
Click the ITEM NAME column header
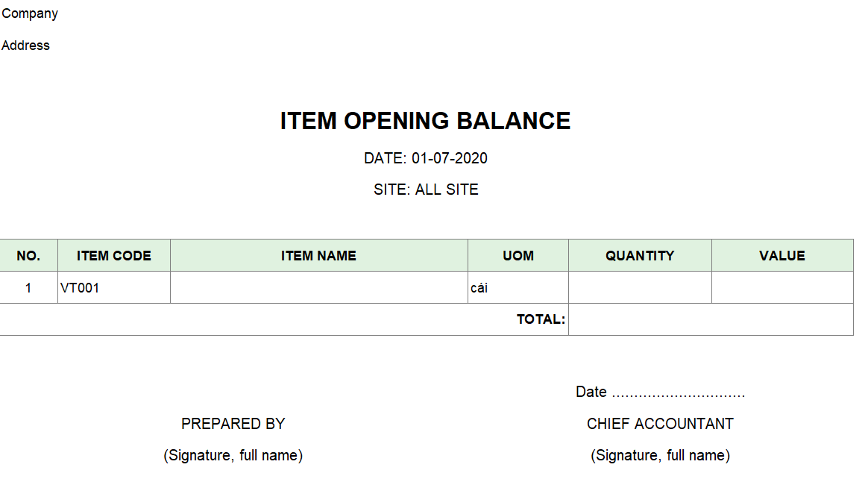[318, 256]
